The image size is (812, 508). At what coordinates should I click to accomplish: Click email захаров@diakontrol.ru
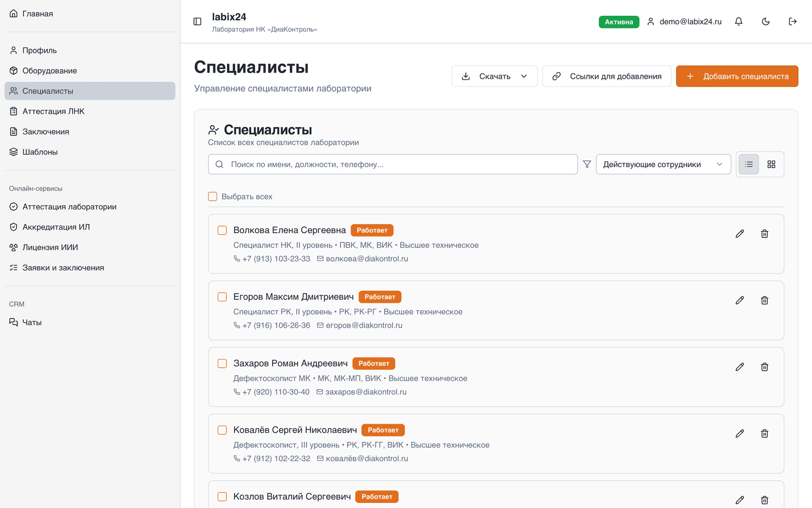point(366,392)
